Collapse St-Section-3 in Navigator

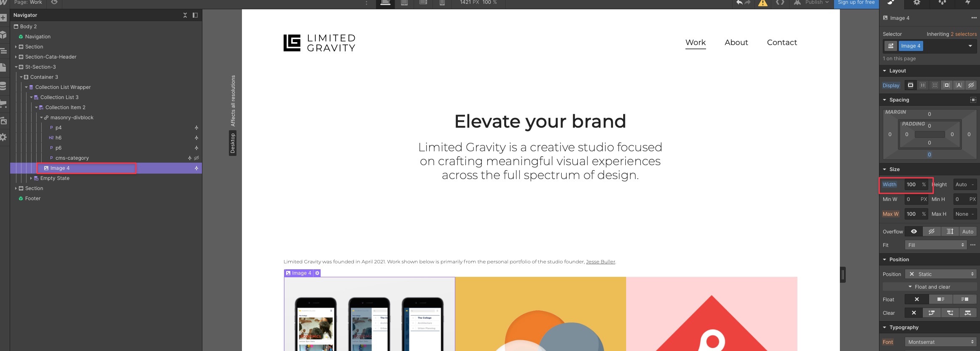click(x=16, y=67)
